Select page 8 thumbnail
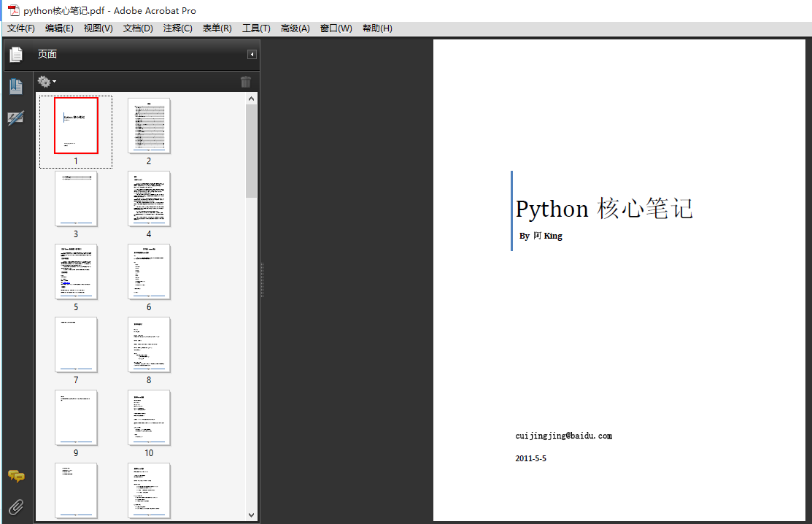 click(x=149, y=345)
